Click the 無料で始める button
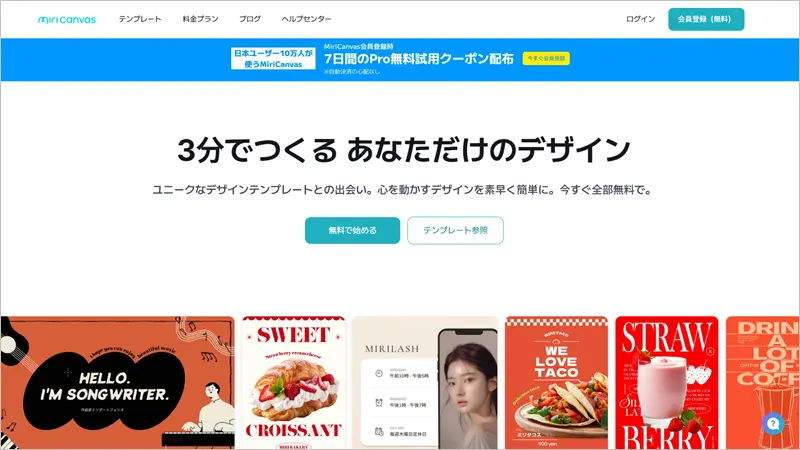 pyautogui.click(x=353, y=231)
